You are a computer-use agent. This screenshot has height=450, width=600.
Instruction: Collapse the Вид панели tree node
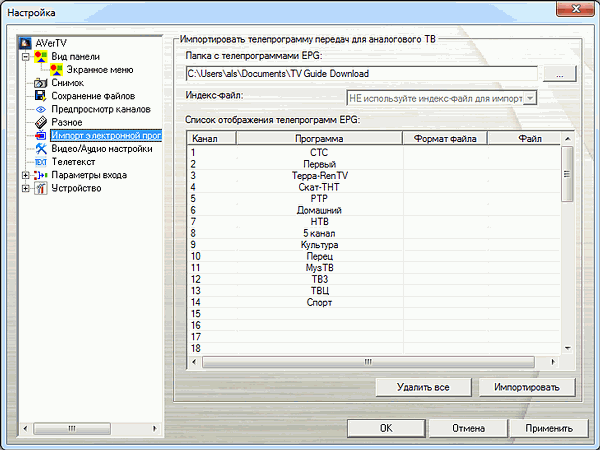tap(25, 57)
